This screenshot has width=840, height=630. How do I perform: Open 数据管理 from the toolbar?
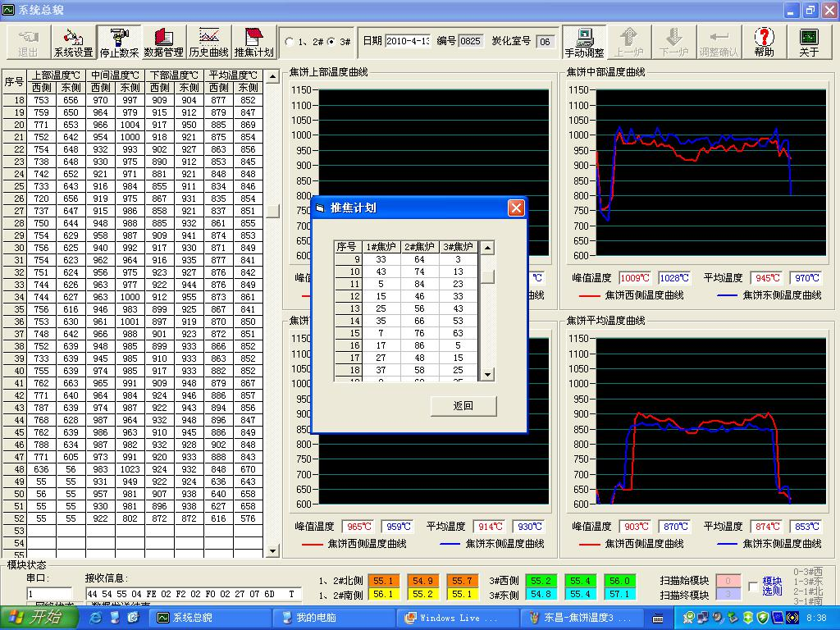point(163,42)
